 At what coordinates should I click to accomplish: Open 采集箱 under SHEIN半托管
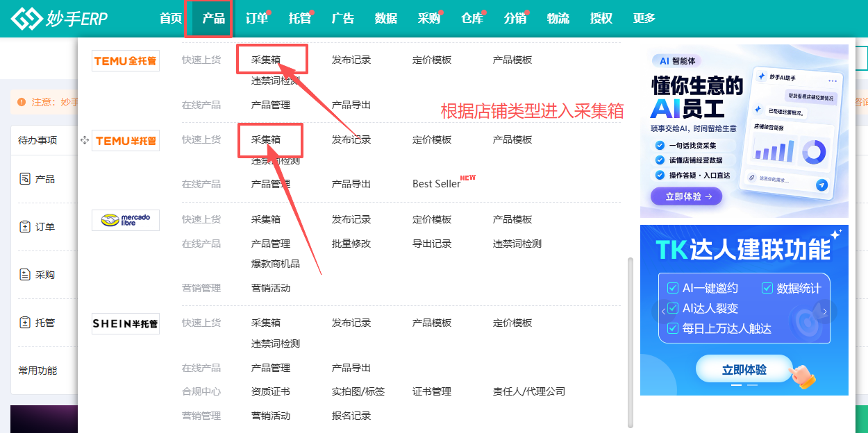pyautogui.click(x=266, y=323)
